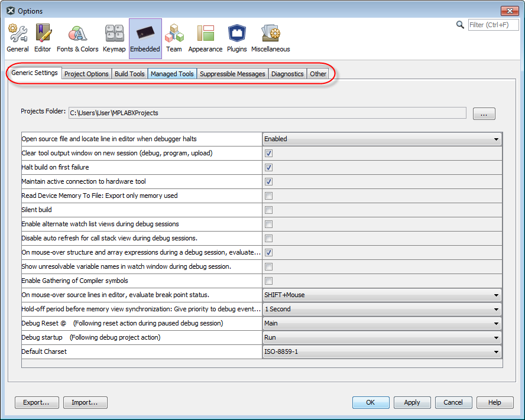525x420 pixels.
Task: Open the Suppressible Messages tab
Action: coord(232,74)
